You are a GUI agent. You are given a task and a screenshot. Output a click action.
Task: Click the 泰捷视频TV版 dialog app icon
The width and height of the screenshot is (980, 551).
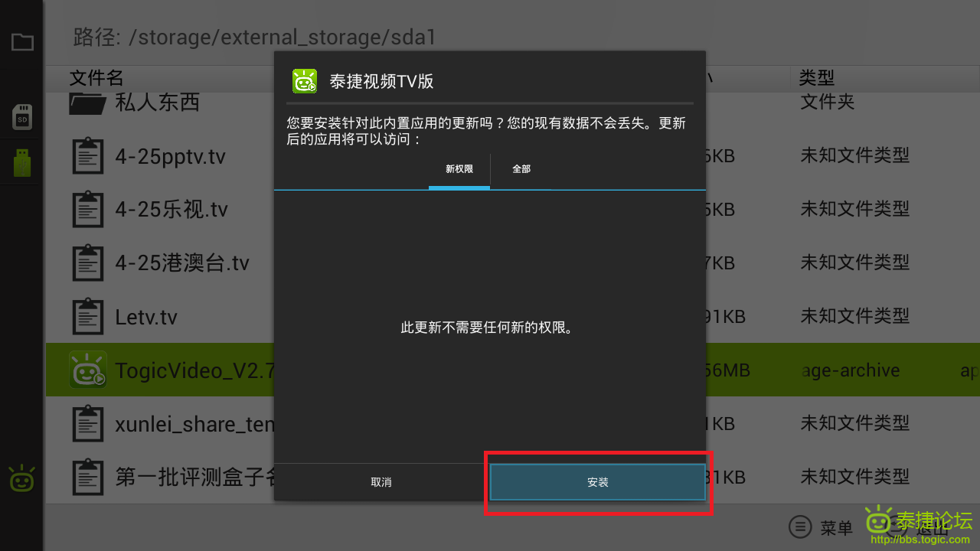305,81
